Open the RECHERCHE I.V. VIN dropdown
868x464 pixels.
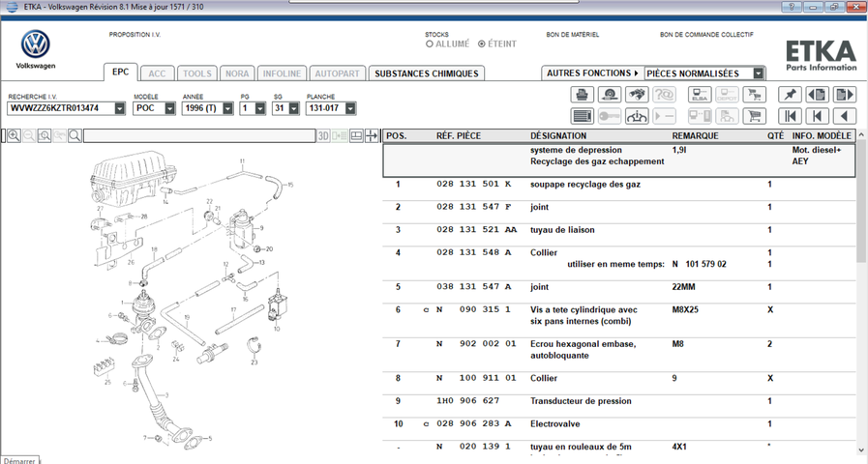[x=120, y=108]
